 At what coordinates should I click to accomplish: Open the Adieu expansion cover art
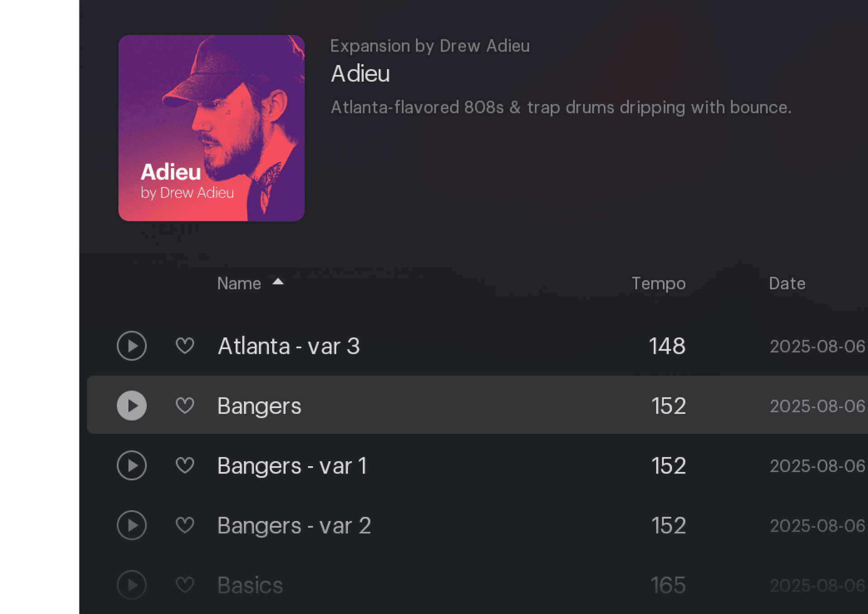click(211, 128)
